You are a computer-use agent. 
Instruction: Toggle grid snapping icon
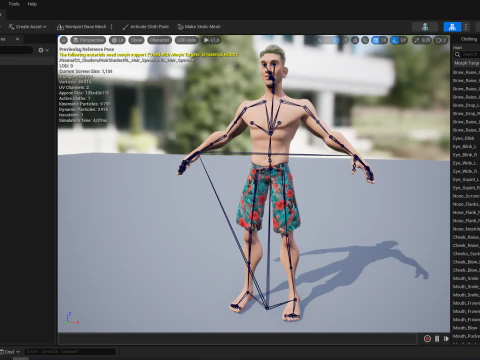coord(376,40)
